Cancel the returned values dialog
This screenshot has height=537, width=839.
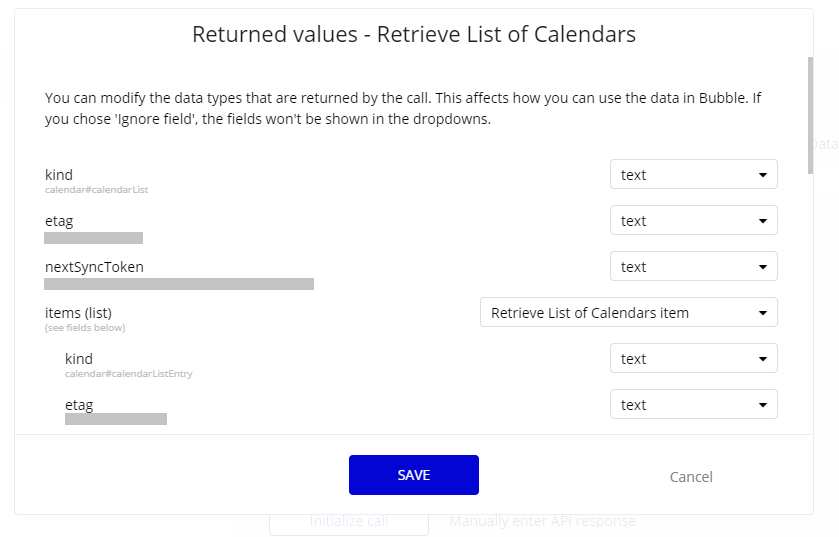[691, 477]
